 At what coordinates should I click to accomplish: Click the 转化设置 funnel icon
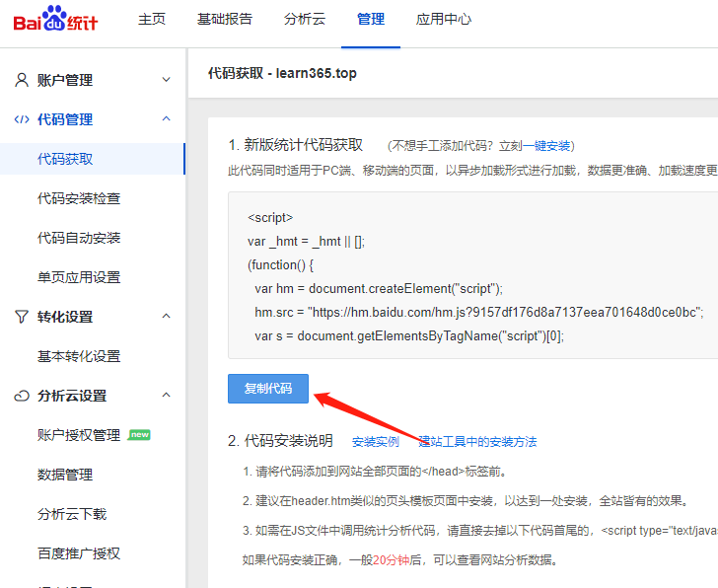coord(21,317)
